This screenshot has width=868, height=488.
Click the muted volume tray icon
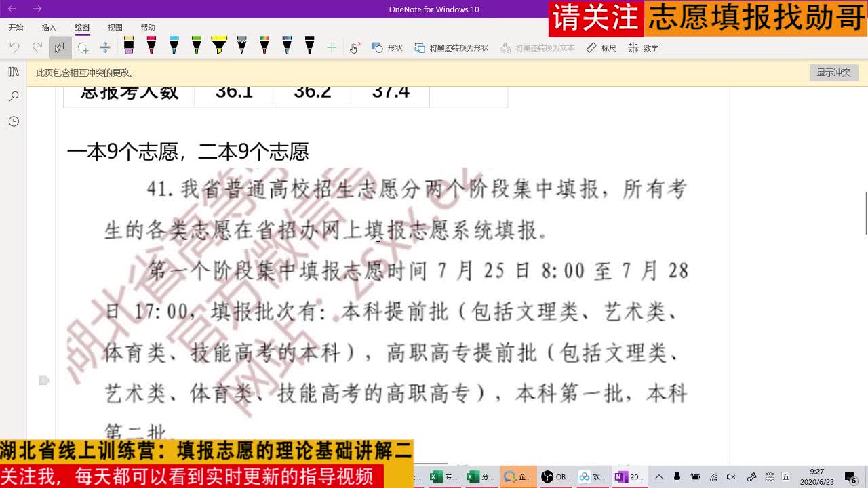pyautogui.click(x=731, y=477)
